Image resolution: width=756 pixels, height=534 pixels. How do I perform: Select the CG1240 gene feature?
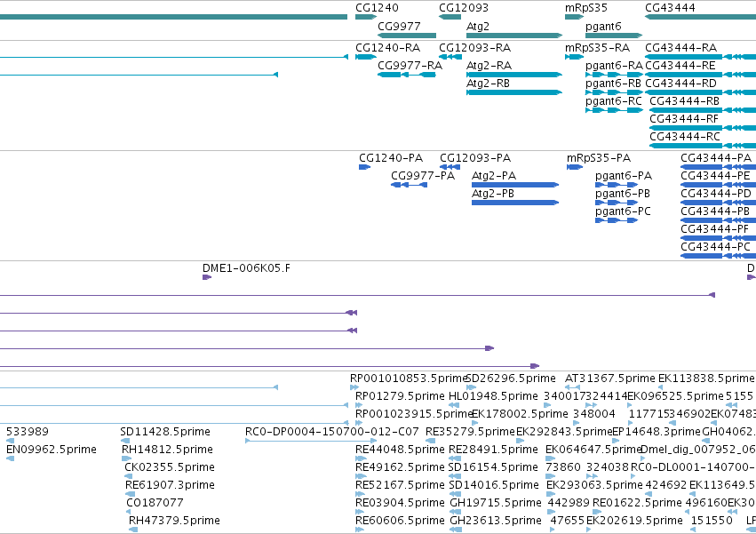click(365, 17)
